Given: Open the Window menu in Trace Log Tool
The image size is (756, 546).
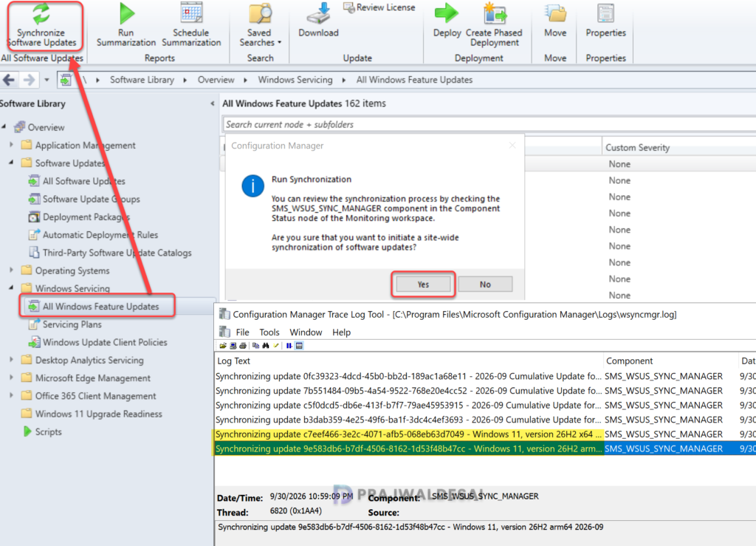Looking at the screenshot, I should click(x=306, y=332).
